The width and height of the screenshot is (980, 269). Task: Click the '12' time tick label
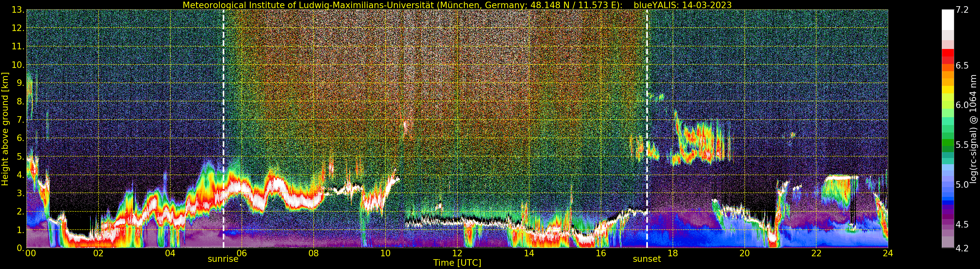click(457, 253)
